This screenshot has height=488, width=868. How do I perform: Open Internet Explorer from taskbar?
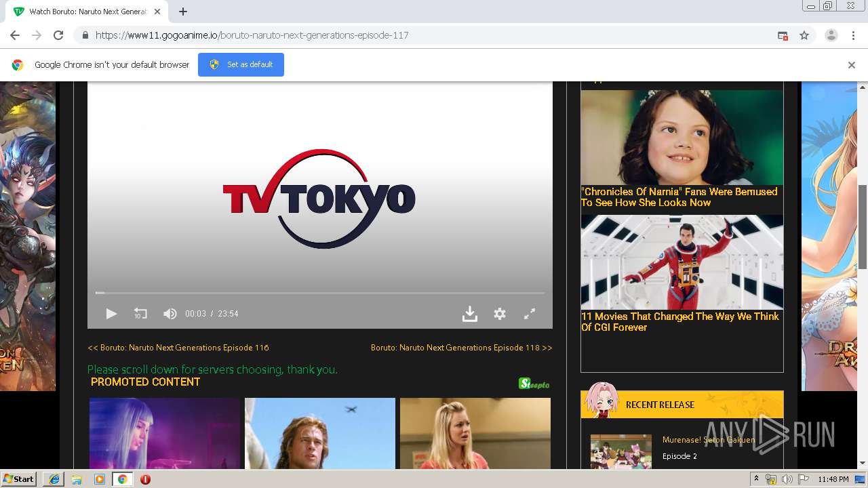(x=54, y=479)
